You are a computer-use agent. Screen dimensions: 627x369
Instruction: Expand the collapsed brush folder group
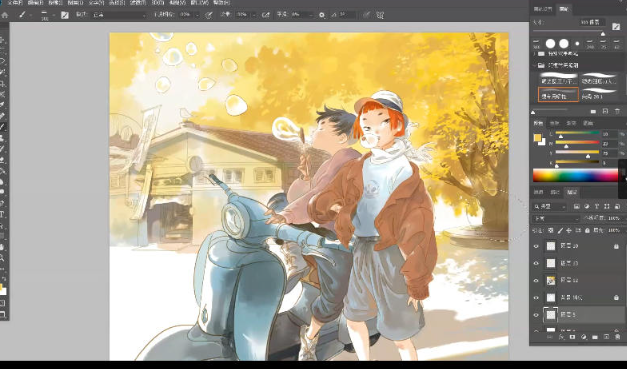[534, 54]
